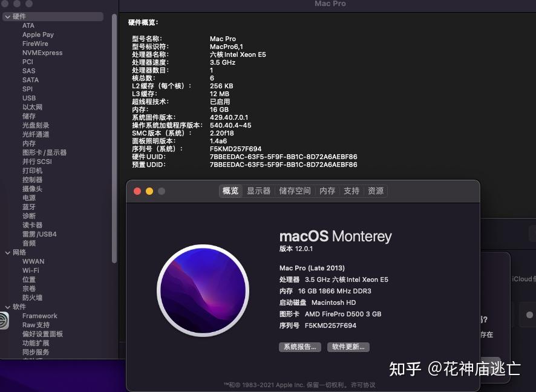Open 偏好设置面板 preference panes entry

tap(43, 334)
